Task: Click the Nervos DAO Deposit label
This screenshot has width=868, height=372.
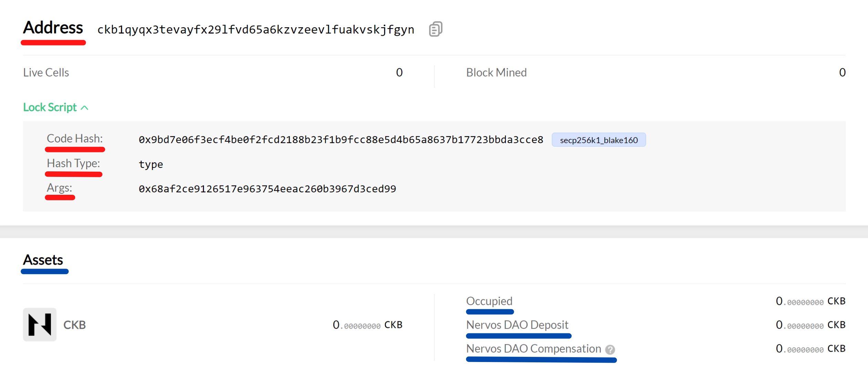Action: pyautogui.click(x=517, y=325)
